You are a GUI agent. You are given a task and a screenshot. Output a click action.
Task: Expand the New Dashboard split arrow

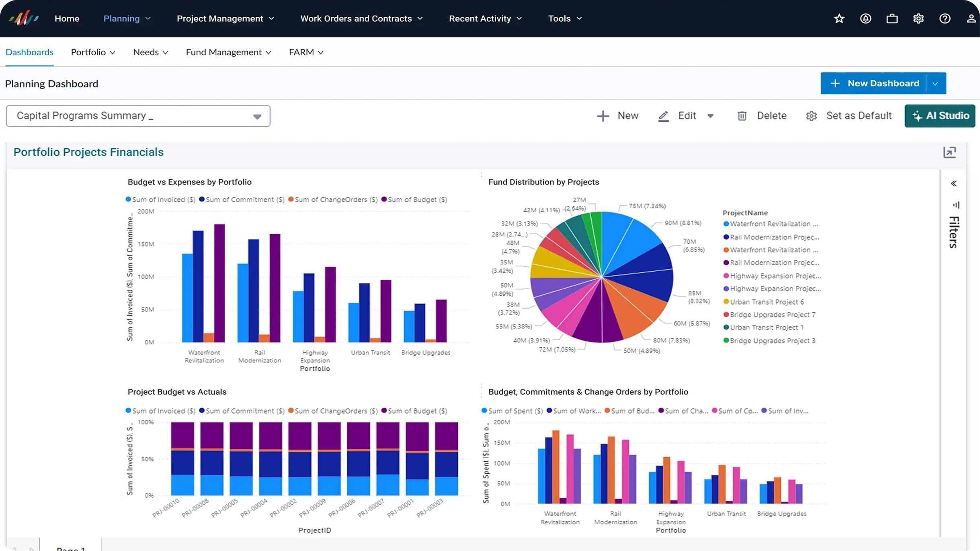(x=935, y=84)
